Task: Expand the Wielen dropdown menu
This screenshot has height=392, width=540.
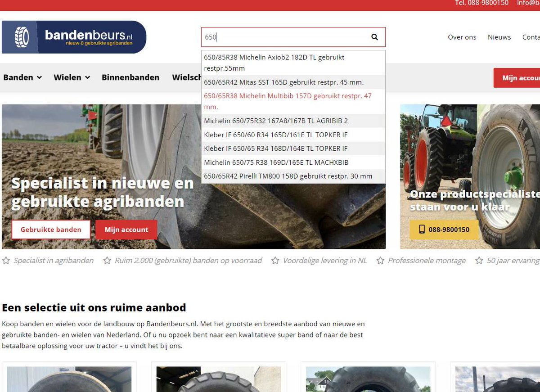Action: tap(72, 77)
